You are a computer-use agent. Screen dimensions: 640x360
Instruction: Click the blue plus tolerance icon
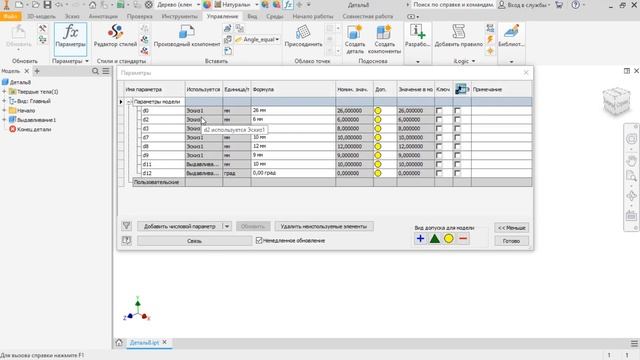click(420, 239)
